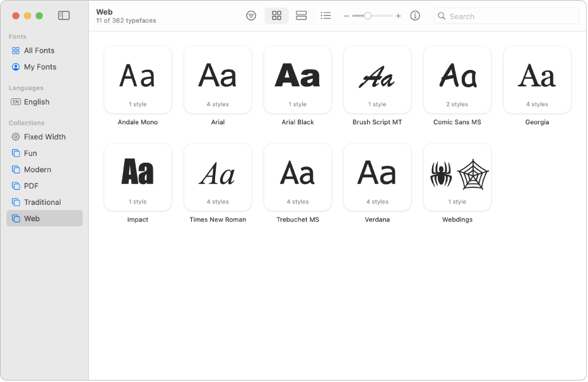Select All Fonts in sidebar
The image size is (588, 382).
(x=45, y=50)
